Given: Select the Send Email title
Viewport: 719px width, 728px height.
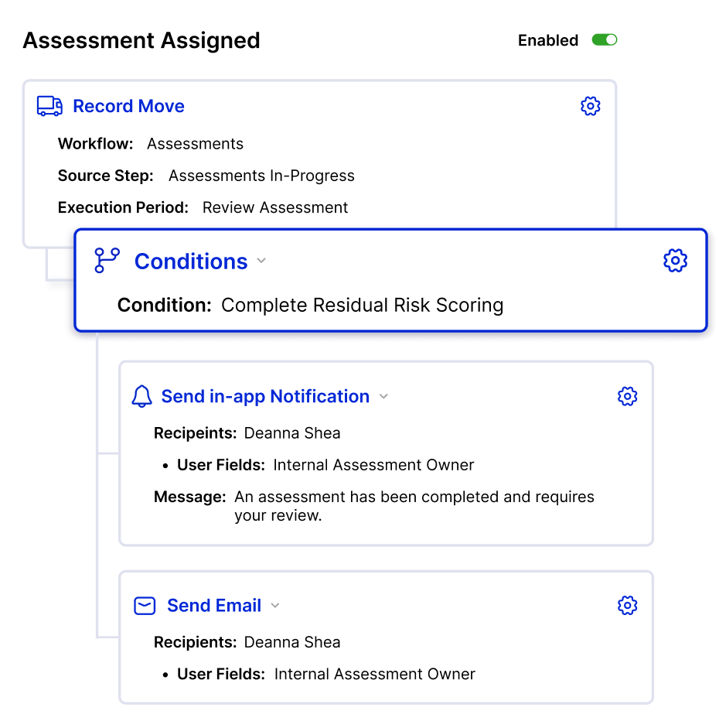Looking at the screenshot, I should click(214, 605).
